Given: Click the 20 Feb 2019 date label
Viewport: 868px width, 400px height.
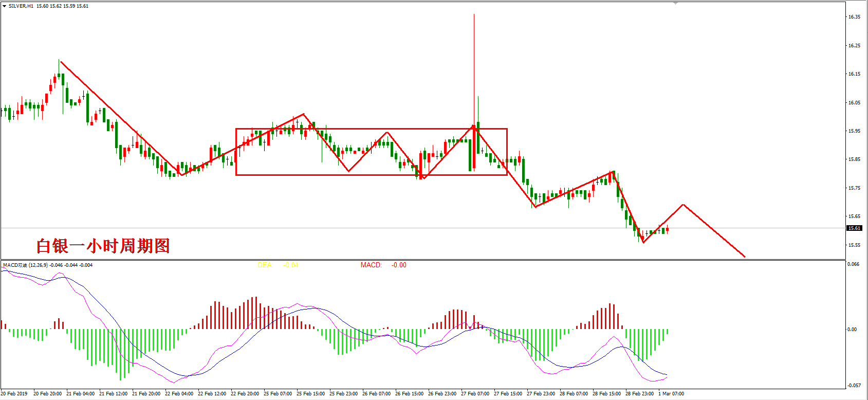Looking at the screenshot, I should point(14,394).
